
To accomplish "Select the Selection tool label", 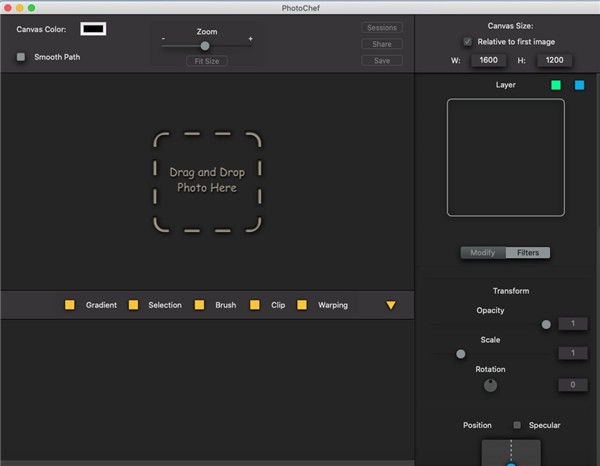I will coord(165,305).
